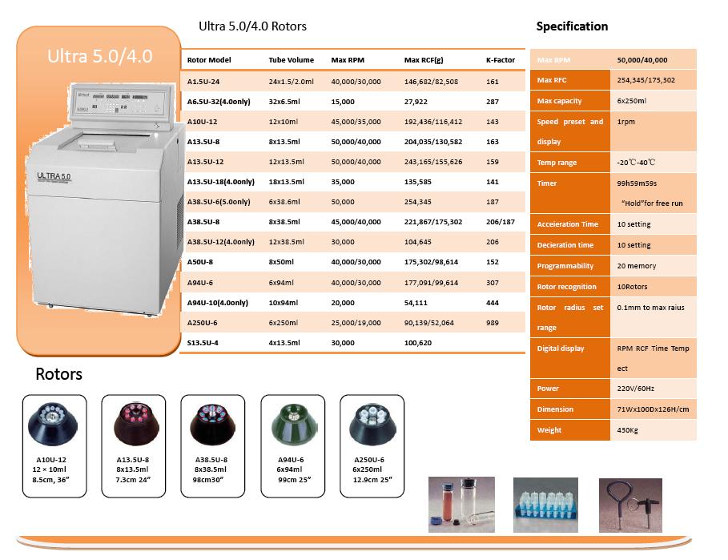Select the K-Factor column header
This screenshot has height=560, width=728.
click(501, 61)
